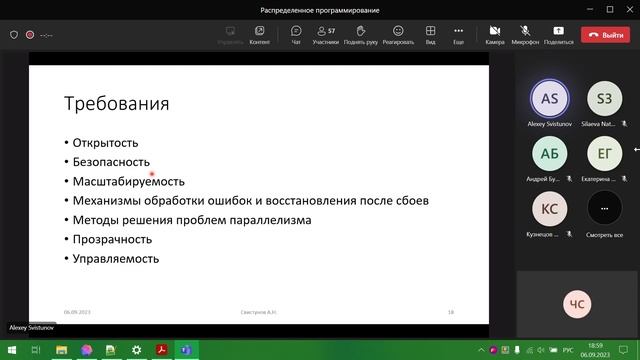Open the Еще (more) three-dots menu
This screenshot has height=360, width=640.
tap(458, 35)
